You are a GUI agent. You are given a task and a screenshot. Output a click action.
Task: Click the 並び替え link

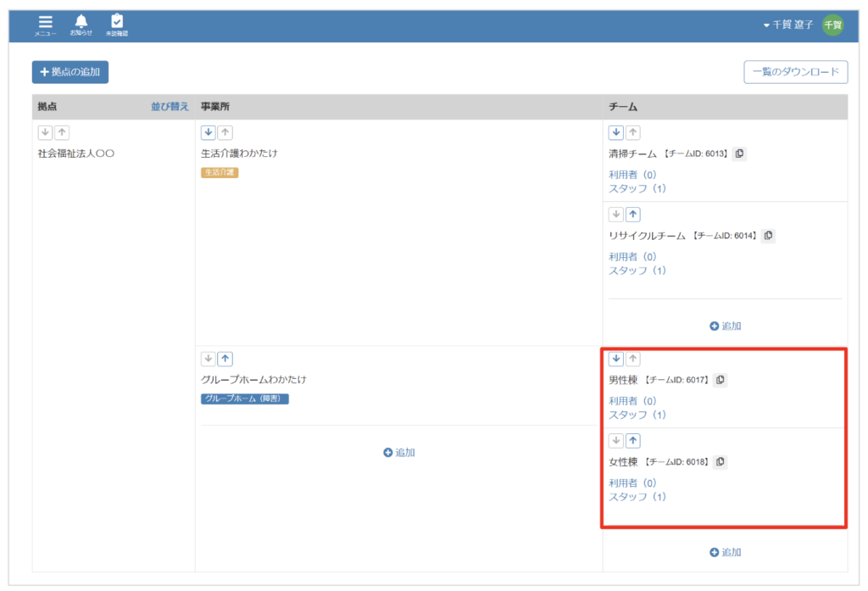tap(170, 106)
